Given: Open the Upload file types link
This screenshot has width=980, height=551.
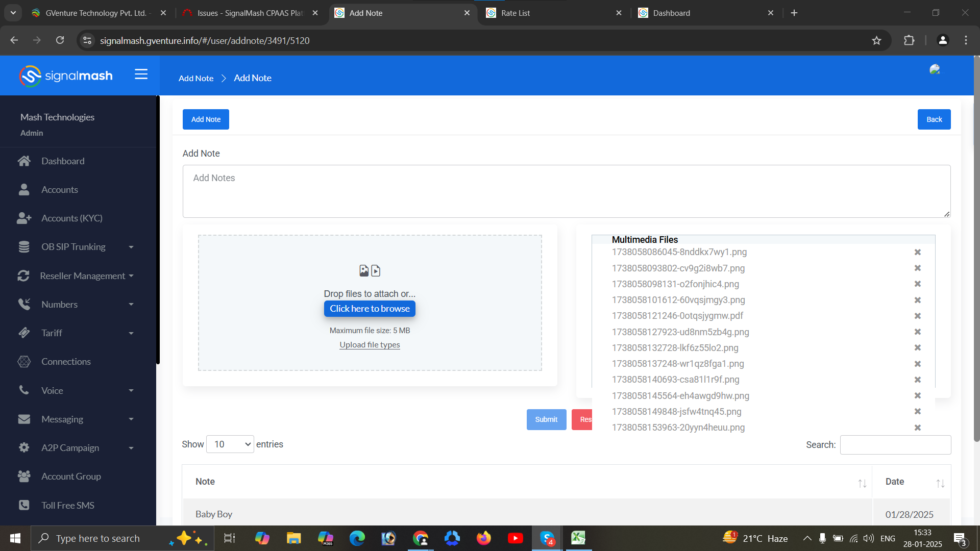Looking at the screenshot, I should tap(370, 345).
